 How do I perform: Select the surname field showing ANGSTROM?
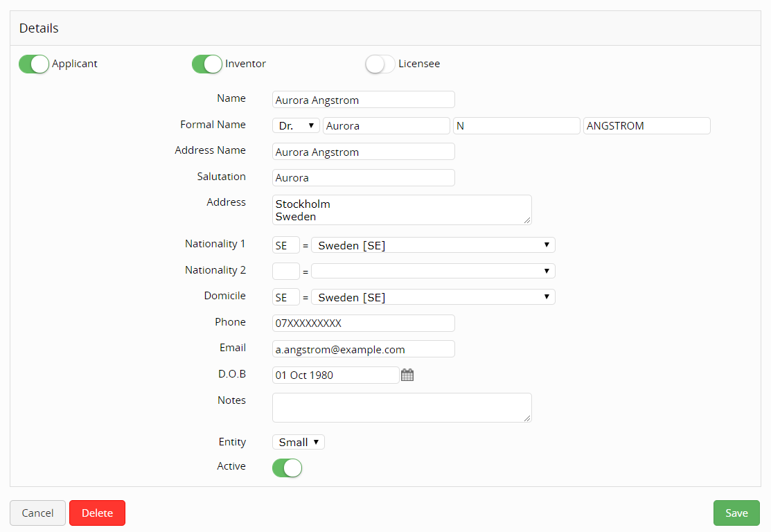coord(646,125)
